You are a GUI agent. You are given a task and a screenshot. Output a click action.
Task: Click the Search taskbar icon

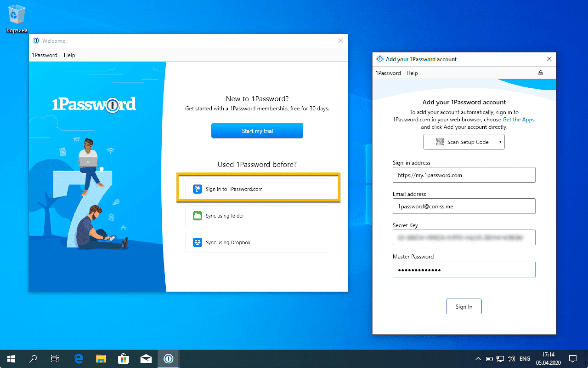coord(30,359)
